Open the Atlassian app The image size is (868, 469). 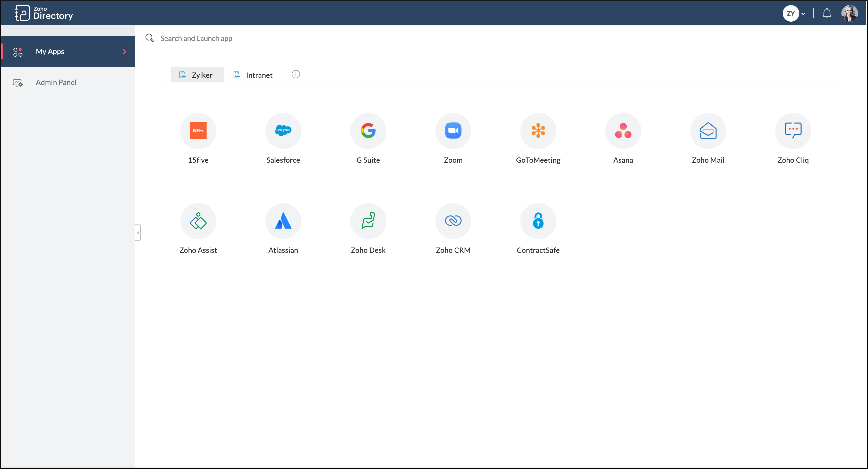click(x=283, y=221)
